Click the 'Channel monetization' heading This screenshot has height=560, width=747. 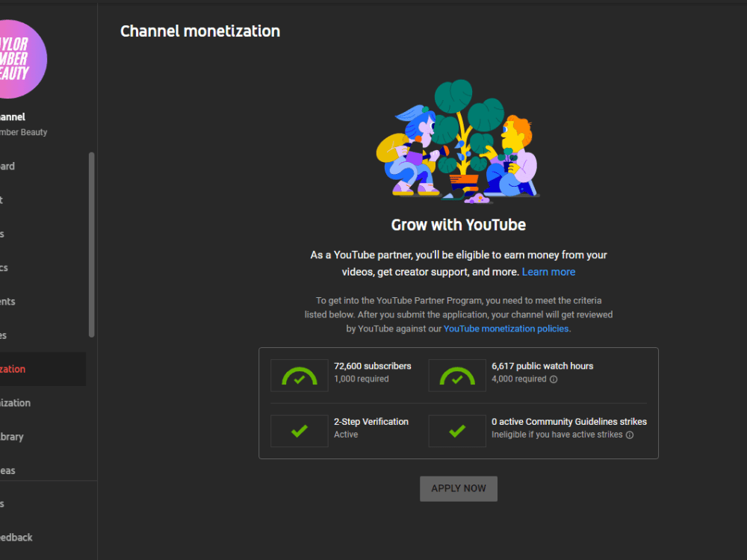coord(200,31)
